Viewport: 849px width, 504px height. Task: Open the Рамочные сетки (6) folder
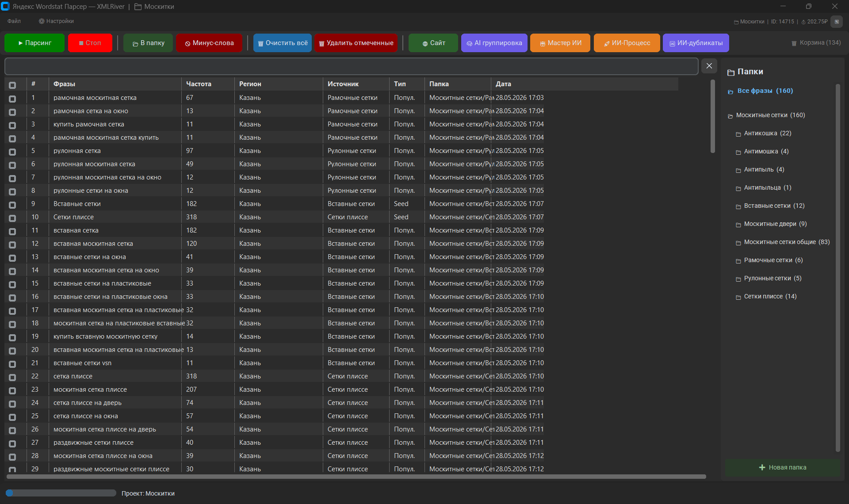[773, 260]
